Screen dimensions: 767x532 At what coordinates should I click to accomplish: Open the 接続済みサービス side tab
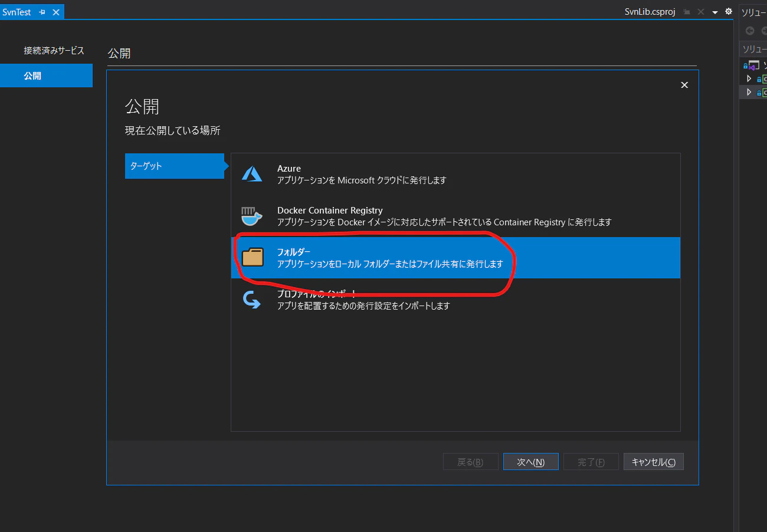pos(54,51)
